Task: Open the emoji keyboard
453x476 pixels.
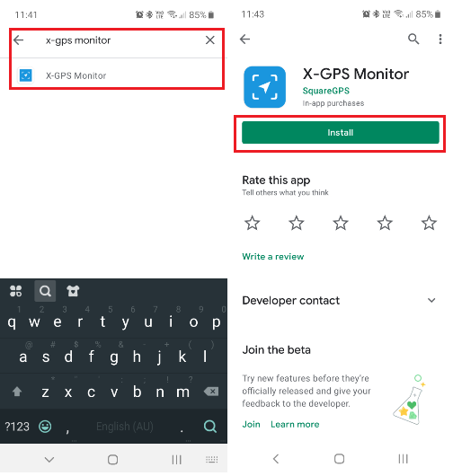Action: (x=45, y=427)
